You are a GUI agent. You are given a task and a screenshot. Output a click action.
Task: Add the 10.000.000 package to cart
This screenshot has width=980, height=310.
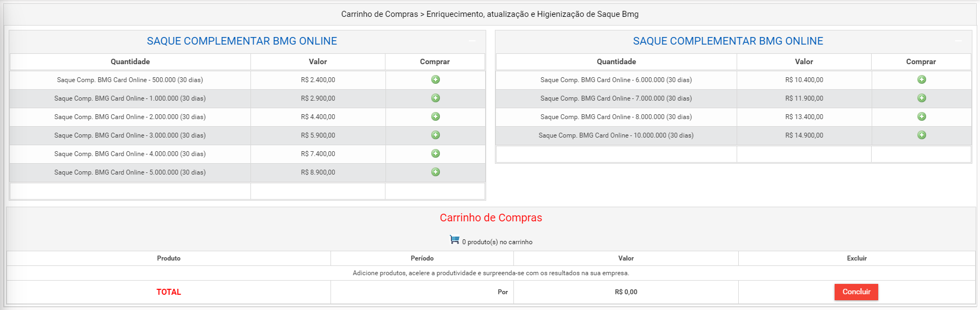coord(922,135)
